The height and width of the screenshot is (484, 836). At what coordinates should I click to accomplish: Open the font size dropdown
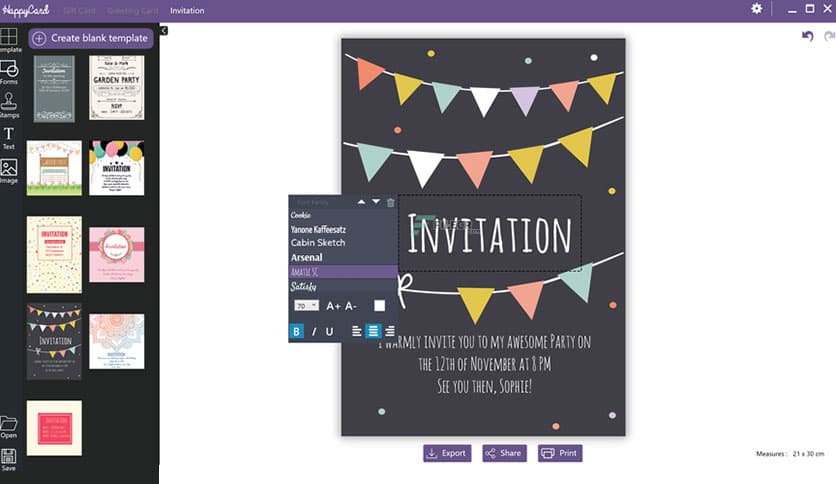307,306
